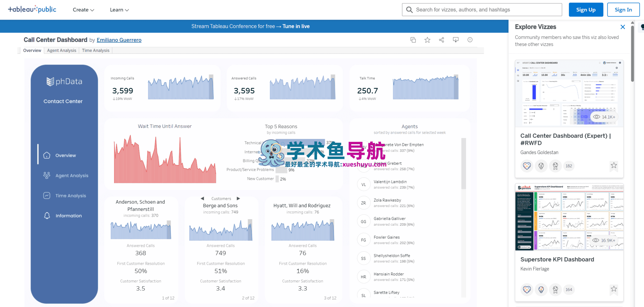The image size is (644, 307).
Task: Focus the vizzes, authors, and hashtags search field
Action: click(x=482, y=10)
